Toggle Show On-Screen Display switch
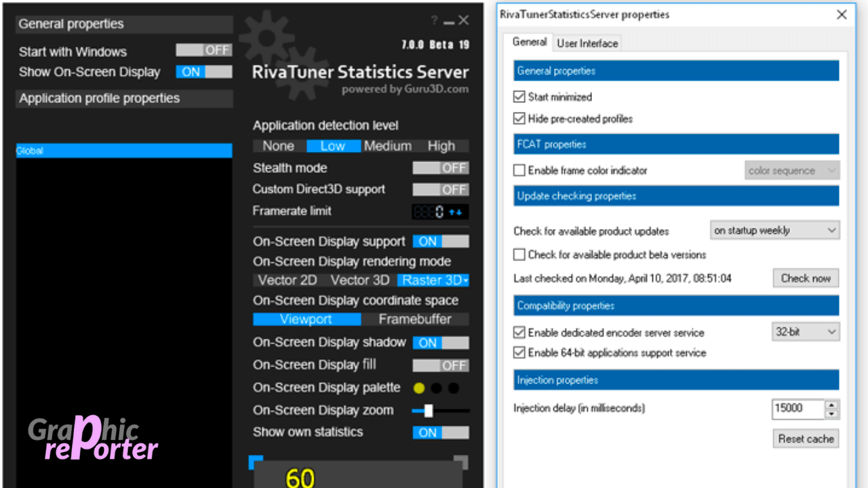This screenshot has height=488, width=868. point(204,72)
